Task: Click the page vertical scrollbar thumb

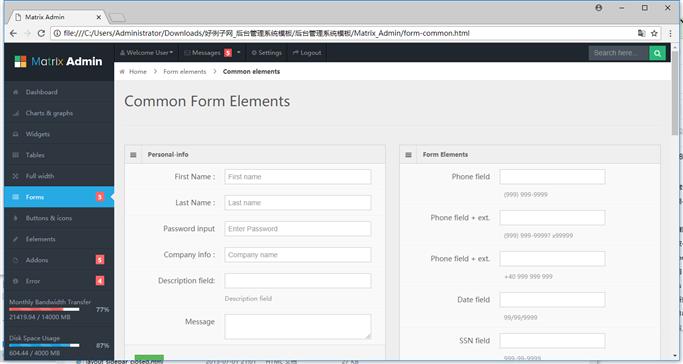Action: [x=675, y=92]
